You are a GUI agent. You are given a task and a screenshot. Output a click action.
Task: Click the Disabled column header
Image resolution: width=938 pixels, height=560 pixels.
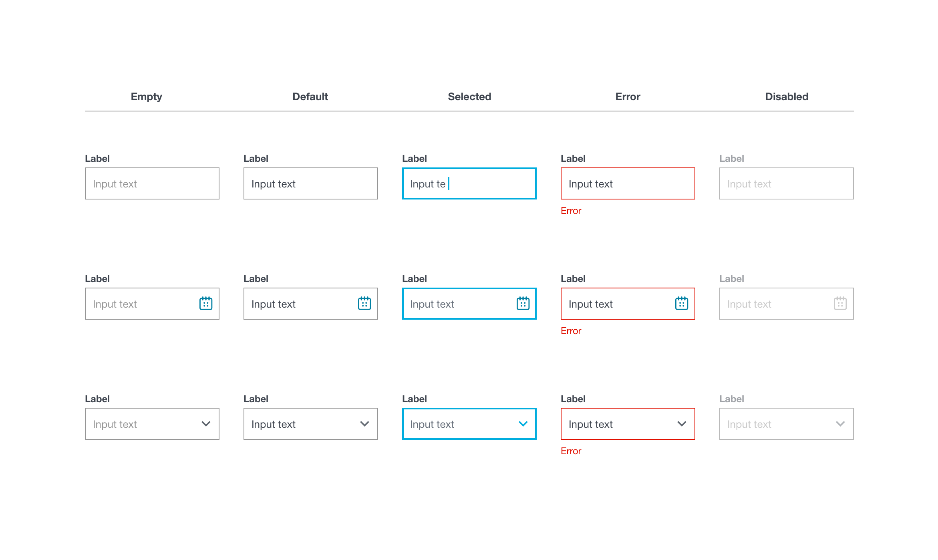coord(787,97)
